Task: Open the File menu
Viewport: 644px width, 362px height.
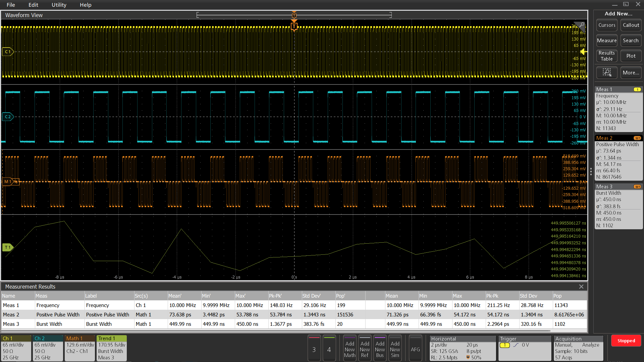Action: pyautogui.click(x=11, y=5)
